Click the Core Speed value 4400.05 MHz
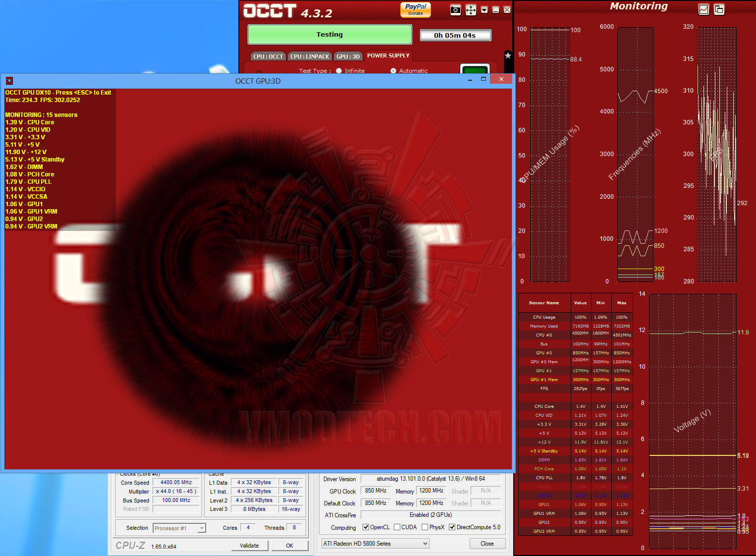The width and height of the screenshot is (756, 556). (176, 482)
